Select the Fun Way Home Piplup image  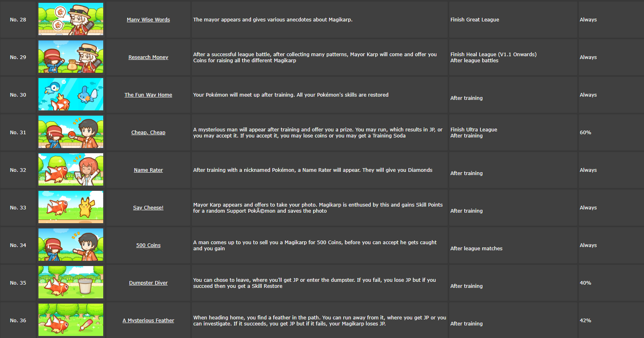tap(71, 94)
